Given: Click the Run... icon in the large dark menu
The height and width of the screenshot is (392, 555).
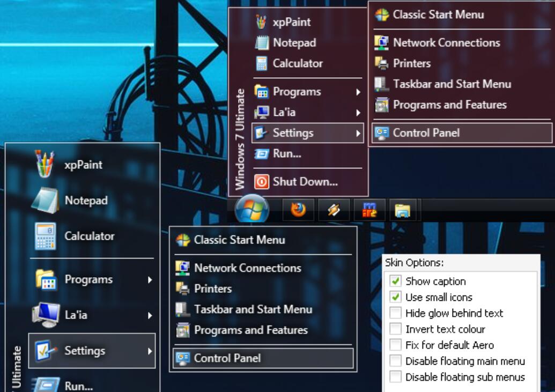Looking at the screenshot, I should (x=45, y=385).
